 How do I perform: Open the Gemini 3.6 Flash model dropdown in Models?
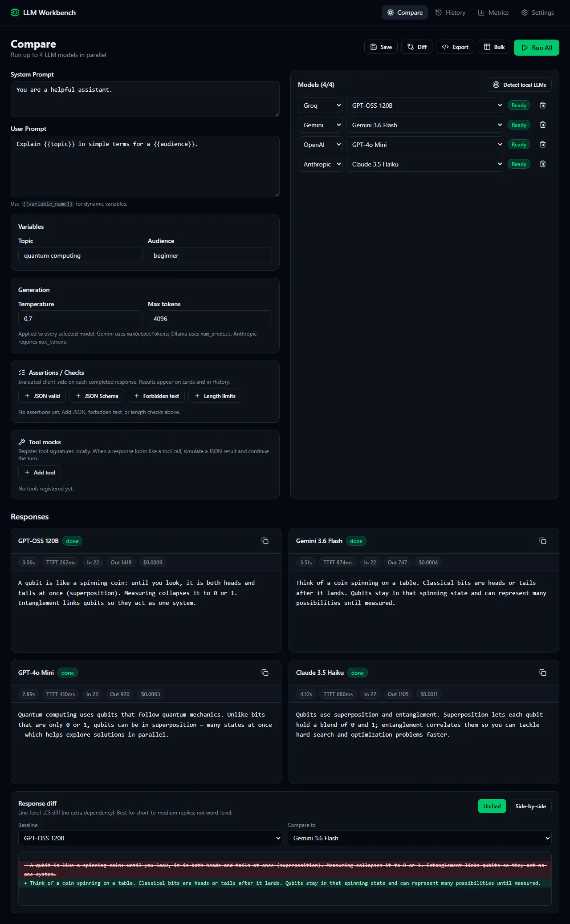pos(425,125)
